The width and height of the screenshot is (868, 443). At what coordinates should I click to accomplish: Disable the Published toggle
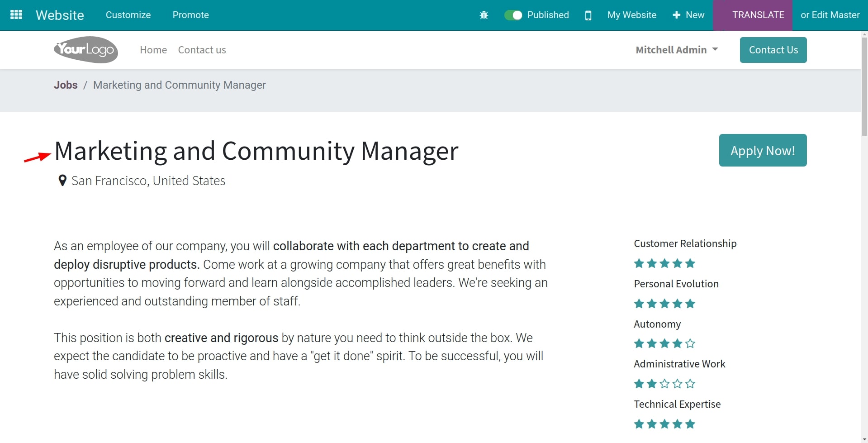(512, 15)
